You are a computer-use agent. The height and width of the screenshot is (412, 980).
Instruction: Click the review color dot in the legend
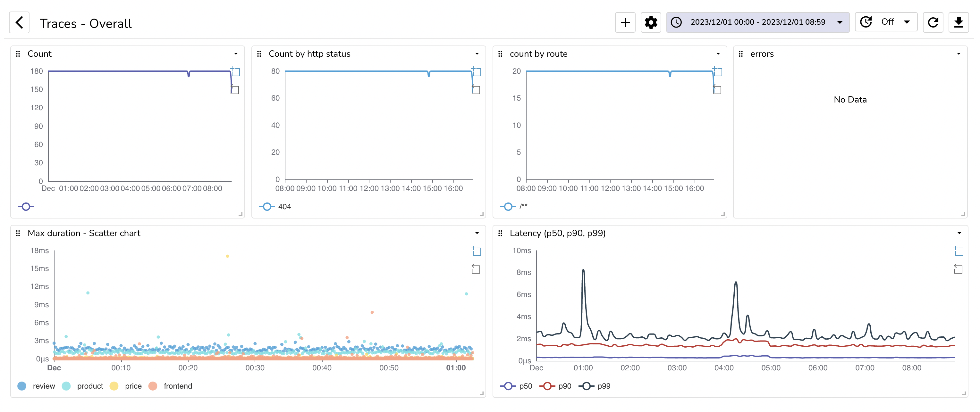(x=22, y=386)
